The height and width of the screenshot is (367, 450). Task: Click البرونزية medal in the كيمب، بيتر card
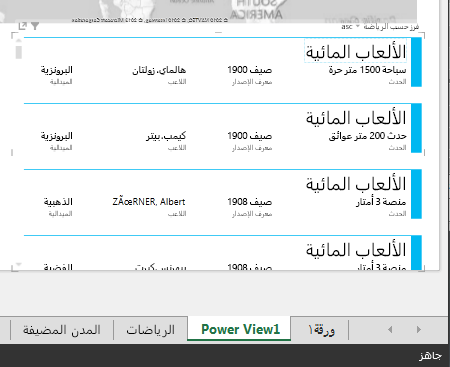57,136
